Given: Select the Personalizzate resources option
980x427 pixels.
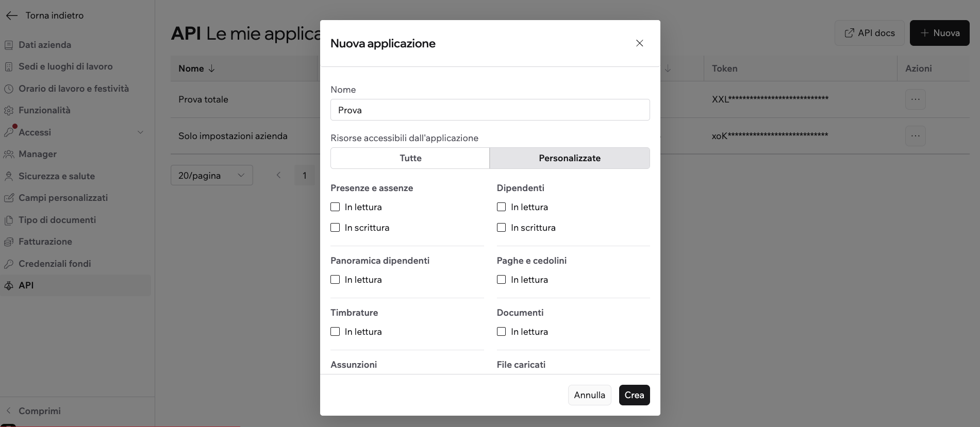Looking at the screenshot, I should 570,158.
